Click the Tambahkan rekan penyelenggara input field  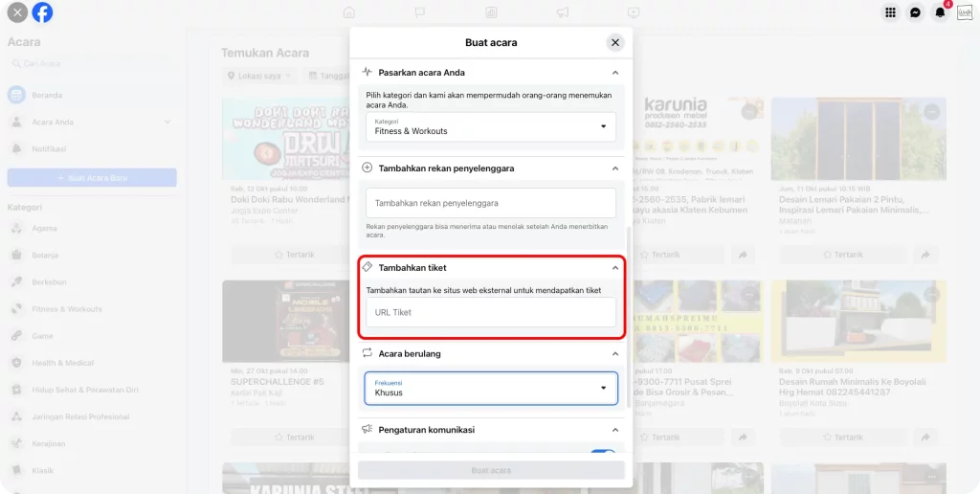click(491, 203)
